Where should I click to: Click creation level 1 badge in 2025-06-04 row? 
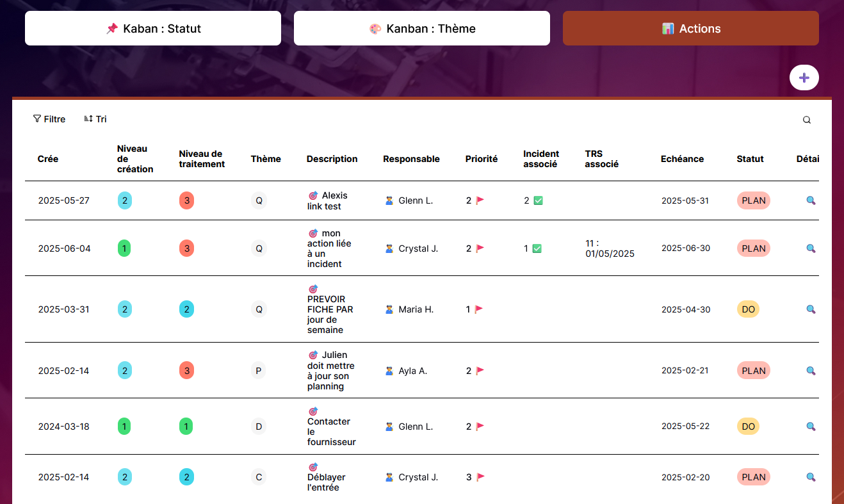[124, 248]
